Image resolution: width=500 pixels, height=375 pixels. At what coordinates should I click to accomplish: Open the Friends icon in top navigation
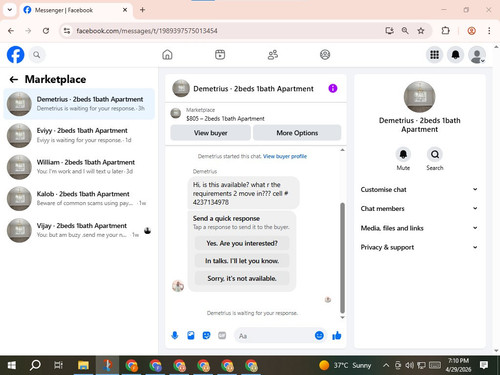coord(273,55)
